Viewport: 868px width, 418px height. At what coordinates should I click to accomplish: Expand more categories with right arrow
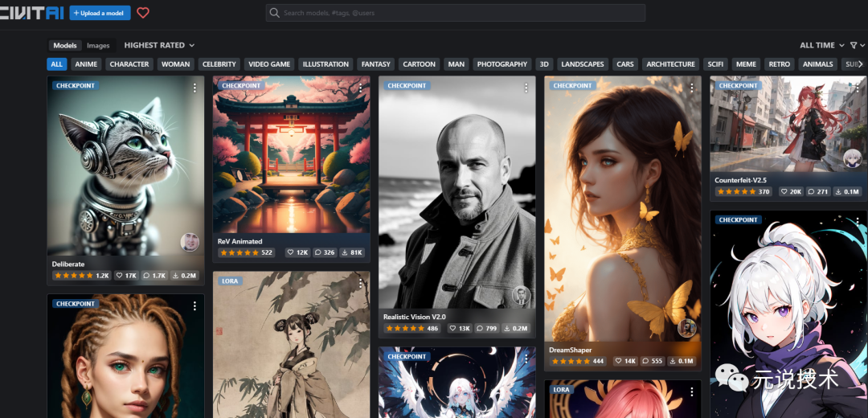click(x=862, y=64)
